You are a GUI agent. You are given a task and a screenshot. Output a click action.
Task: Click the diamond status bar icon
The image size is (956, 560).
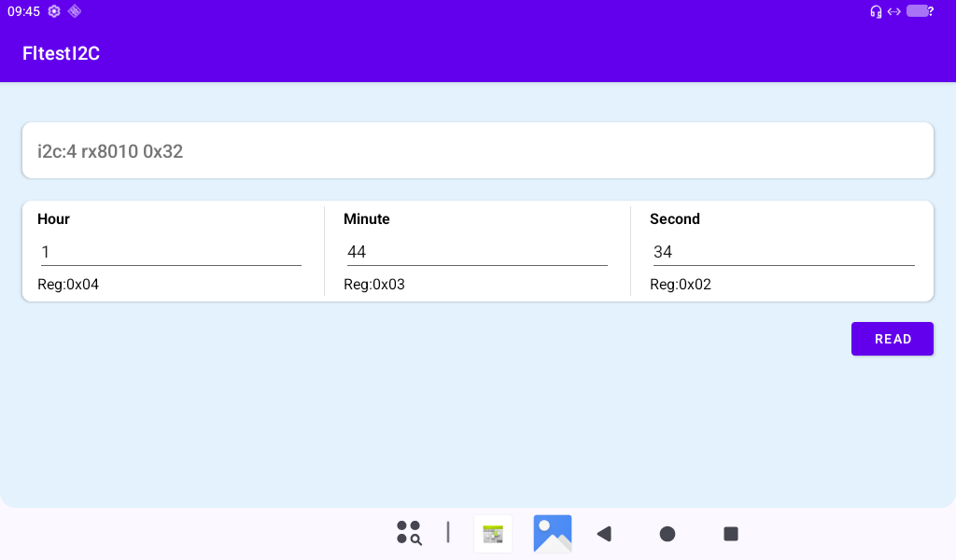[x=75, y=11]
